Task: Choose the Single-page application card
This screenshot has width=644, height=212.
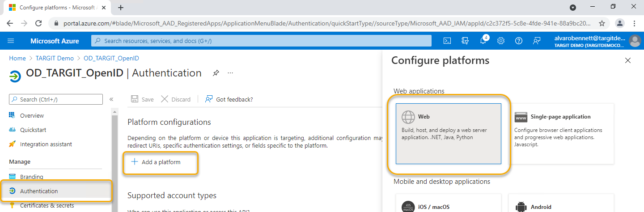Action: point(561,134)
